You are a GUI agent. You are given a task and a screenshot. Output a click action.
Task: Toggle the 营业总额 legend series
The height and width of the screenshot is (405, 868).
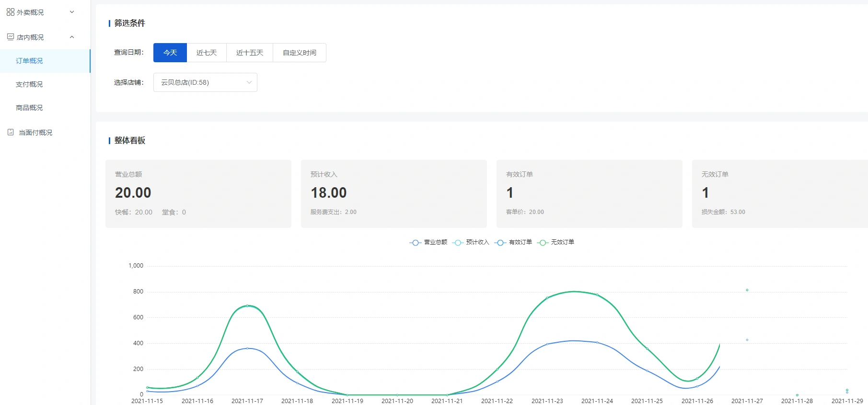click(x=428, y=242)
